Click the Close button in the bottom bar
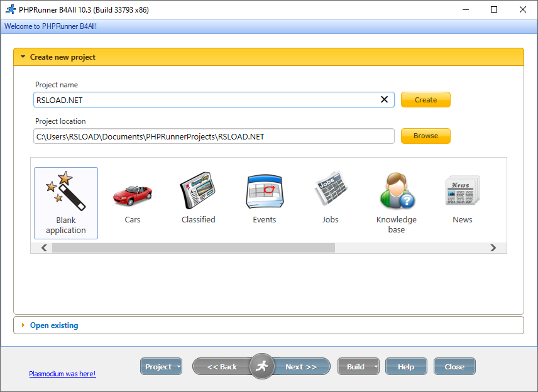The width and height of the screenshot is (538, 392). 454,367
